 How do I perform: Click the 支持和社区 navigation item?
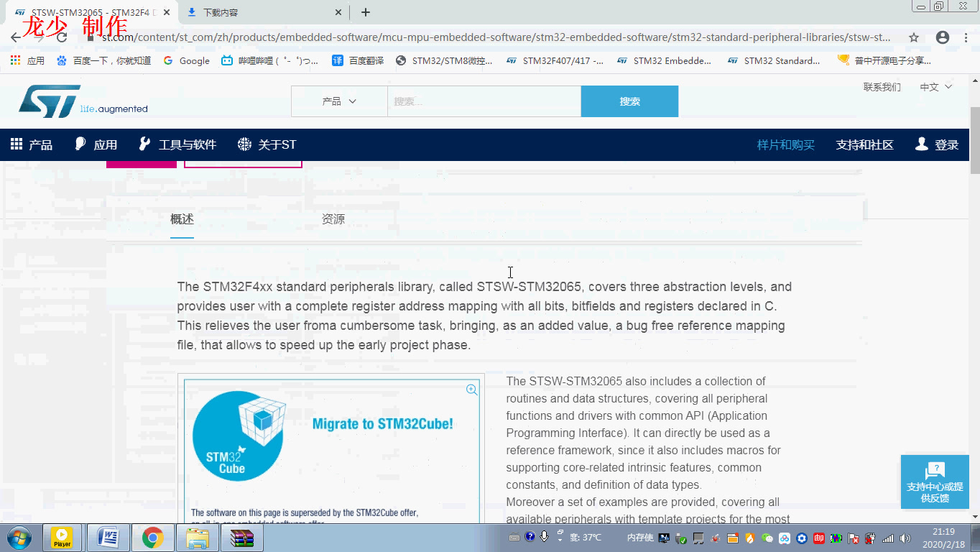coord(864,144)
